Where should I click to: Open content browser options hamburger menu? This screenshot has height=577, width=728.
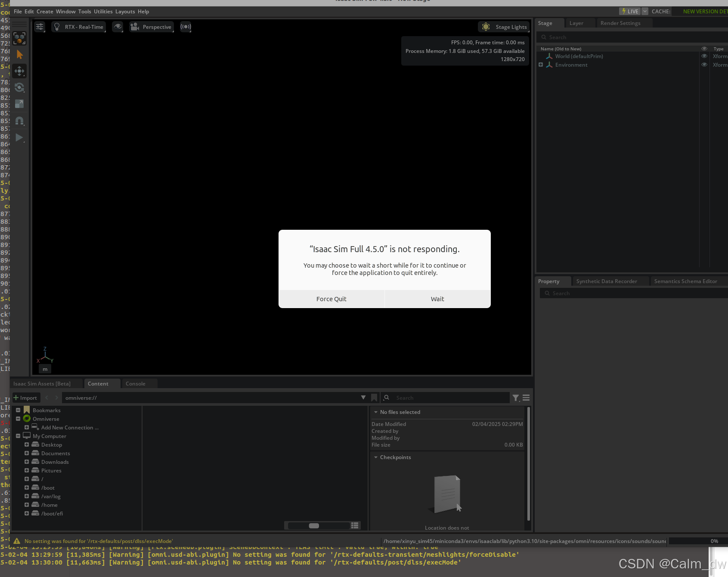coord(526,398)
